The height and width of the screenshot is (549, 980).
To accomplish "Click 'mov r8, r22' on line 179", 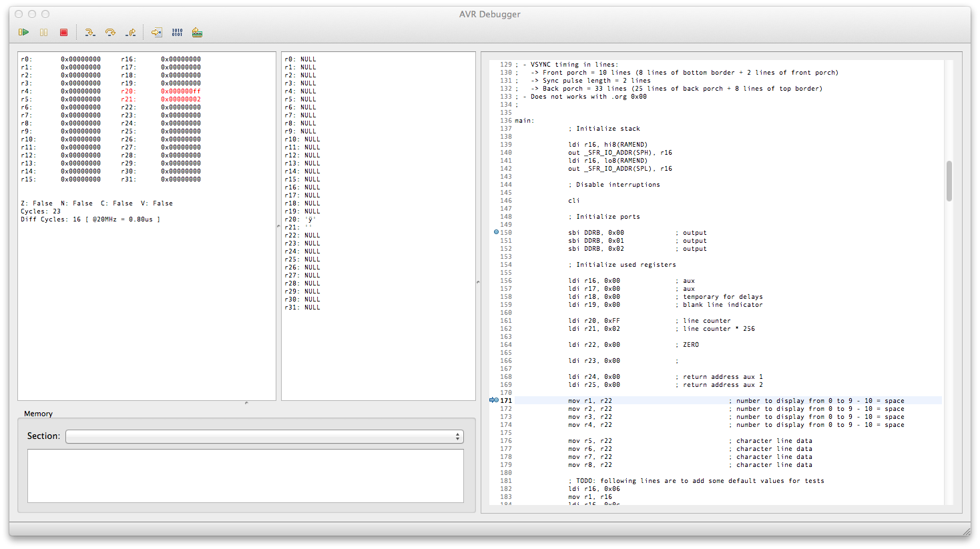I will coord(590,465).
